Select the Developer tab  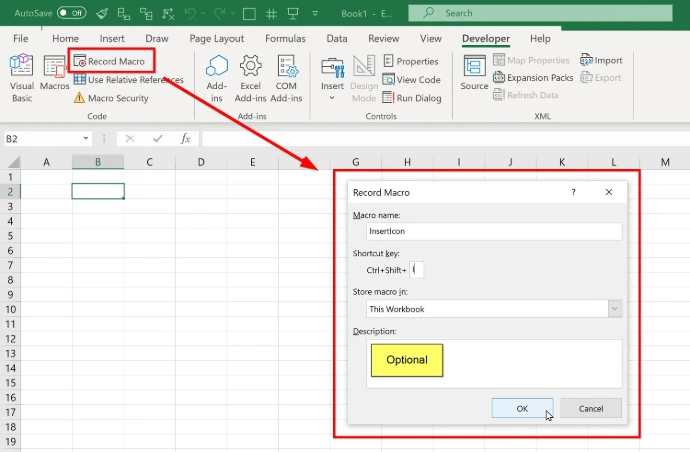(x=486, y=39)
